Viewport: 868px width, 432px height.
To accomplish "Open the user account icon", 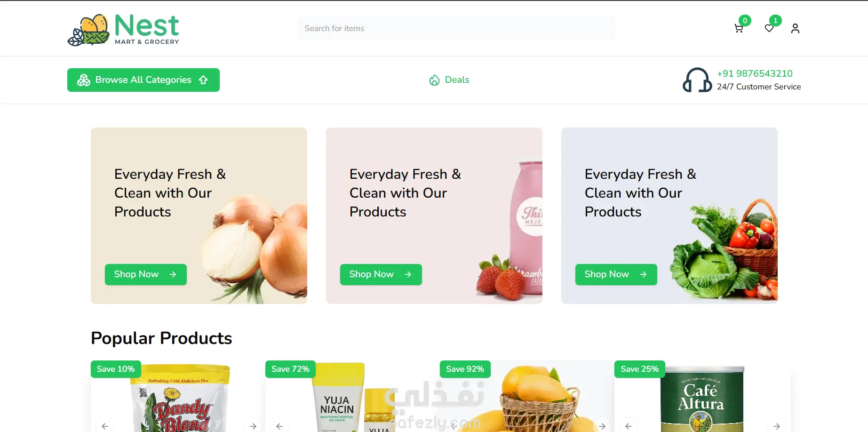I will point(795,29).
